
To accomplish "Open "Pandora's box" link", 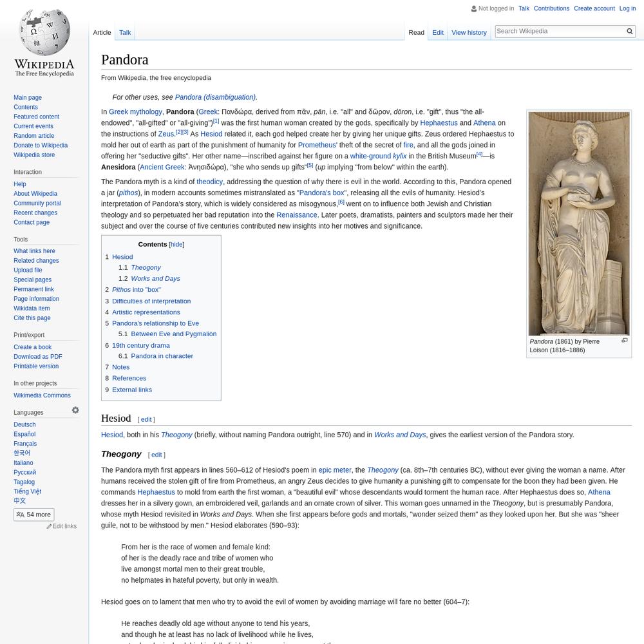I will pyautogui.click(x=321, y=193).
